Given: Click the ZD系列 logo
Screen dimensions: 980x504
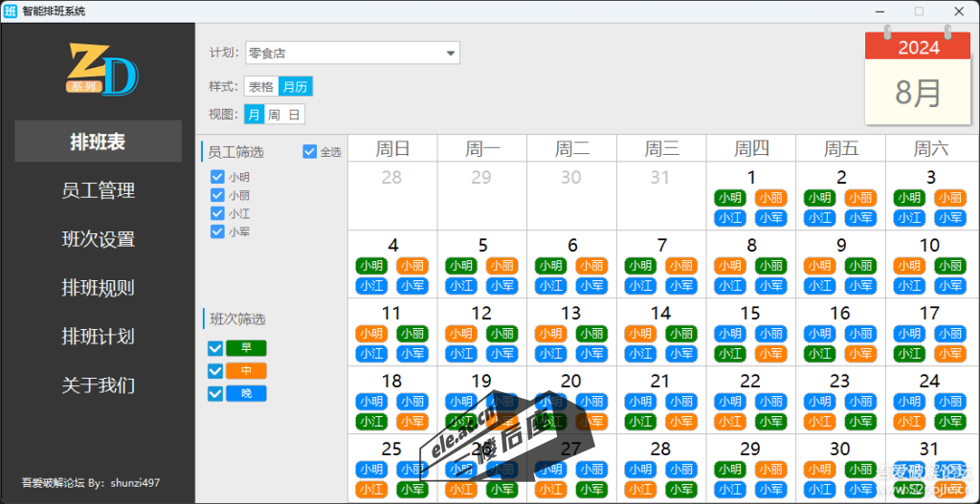Looking at the screenshot, I should pos(102,69).
